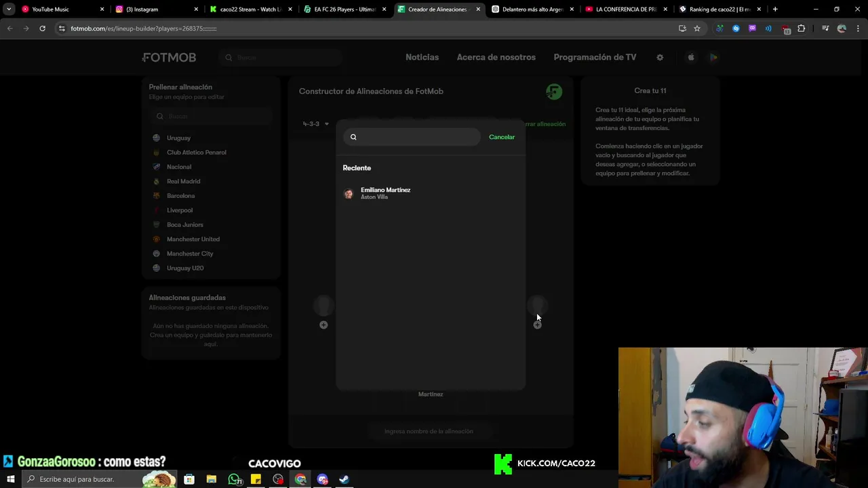Click the fotmob.com address bar
This screenshot has width=868, height=488.
coord(366,28)
